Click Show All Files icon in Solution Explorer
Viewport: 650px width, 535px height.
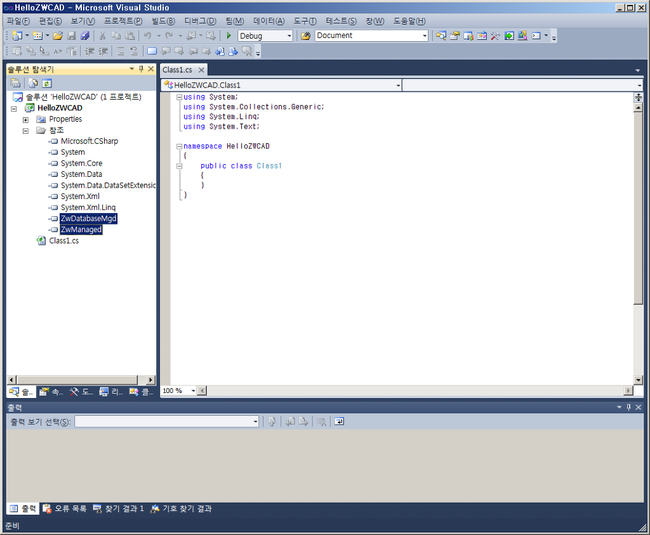point(33,83)
